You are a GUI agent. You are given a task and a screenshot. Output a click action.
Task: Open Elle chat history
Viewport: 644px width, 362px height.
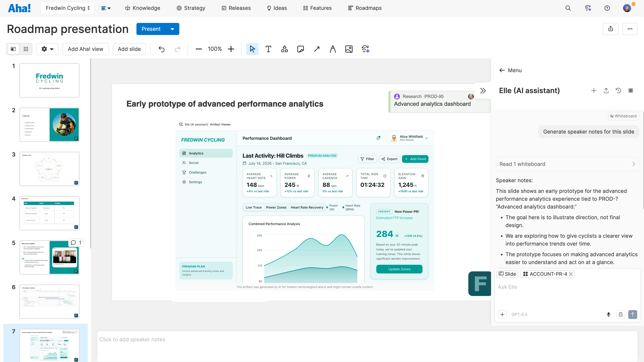[618, 90]
